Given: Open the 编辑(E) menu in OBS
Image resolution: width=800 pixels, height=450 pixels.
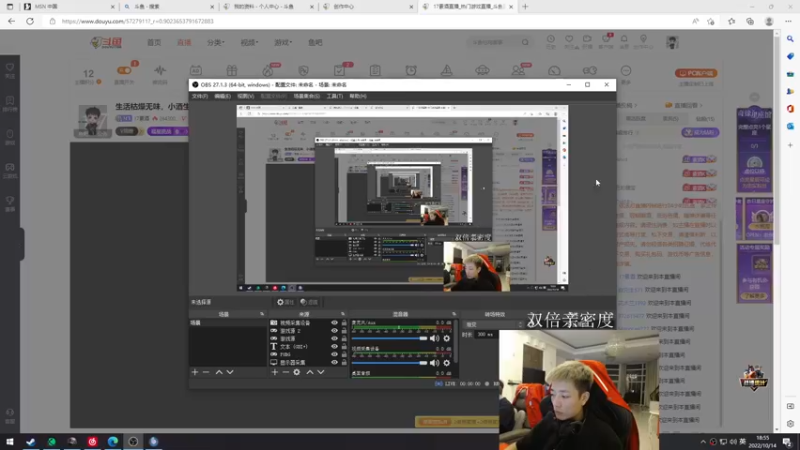Looking at the screenshot, I should pyautogui.click(x=222, y=96).
